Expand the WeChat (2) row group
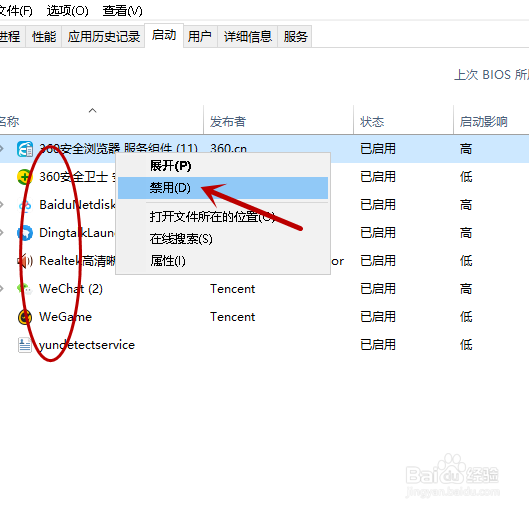The width and height of the screenshot is (529, 510). coord(2,289)
